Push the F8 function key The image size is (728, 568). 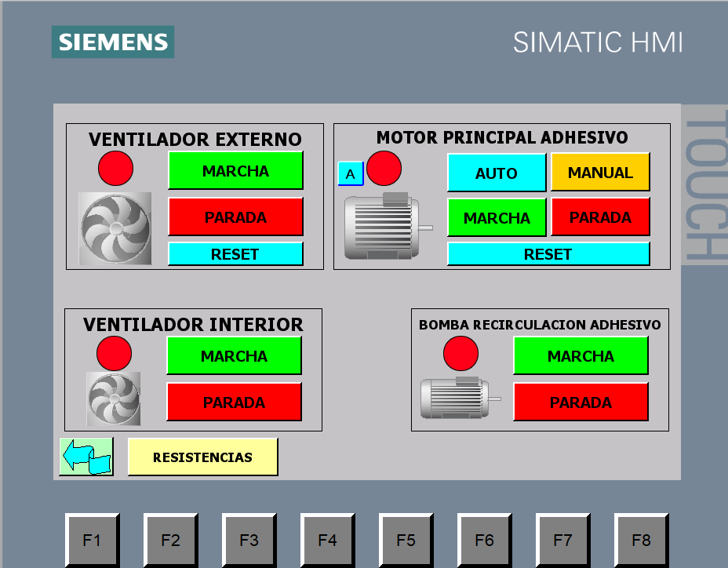click(x=641, y=540)
